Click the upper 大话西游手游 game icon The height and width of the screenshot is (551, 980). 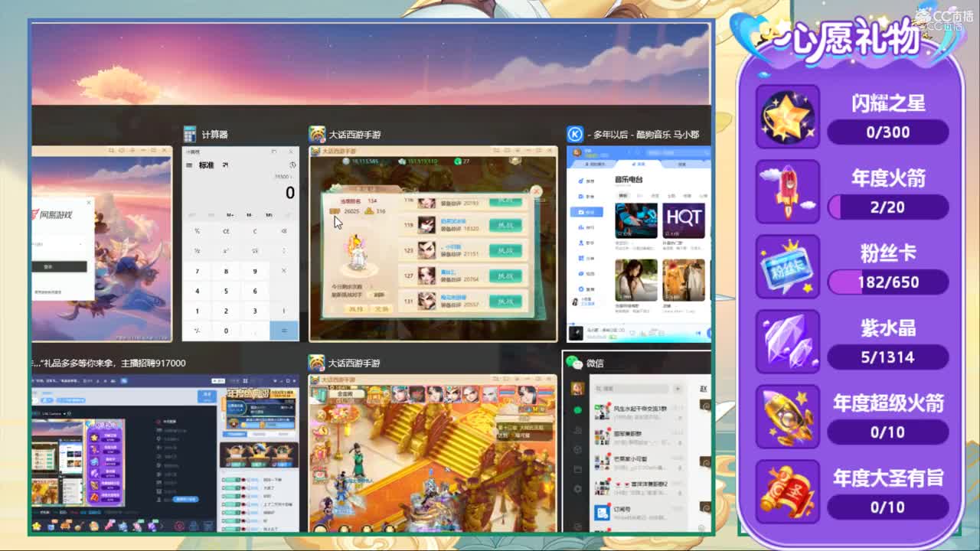click(317, 135)
